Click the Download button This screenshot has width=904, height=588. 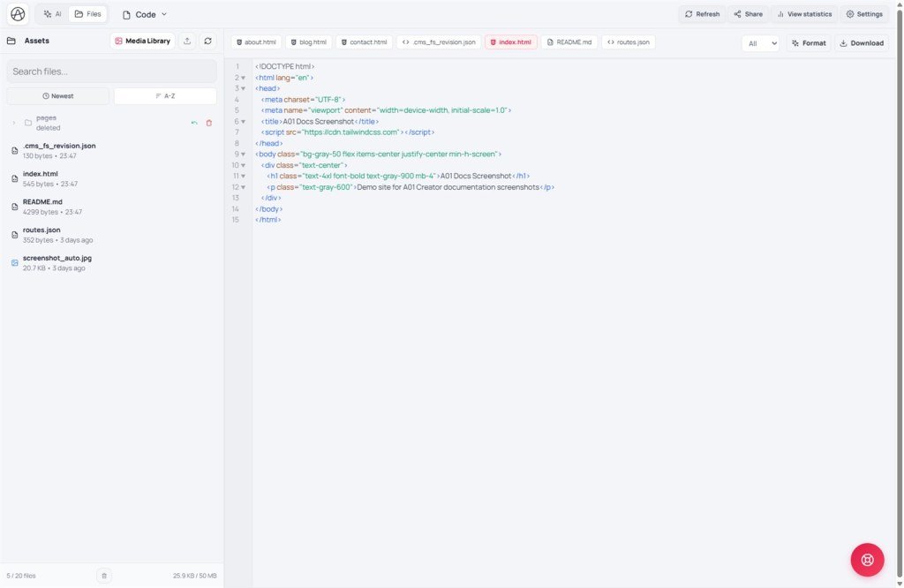coord(862,43)
